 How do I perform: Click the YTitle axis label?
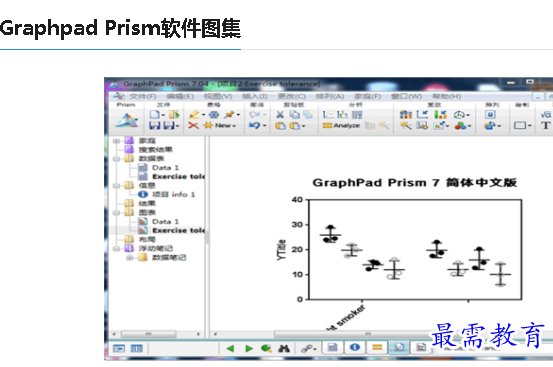point(281,250)
